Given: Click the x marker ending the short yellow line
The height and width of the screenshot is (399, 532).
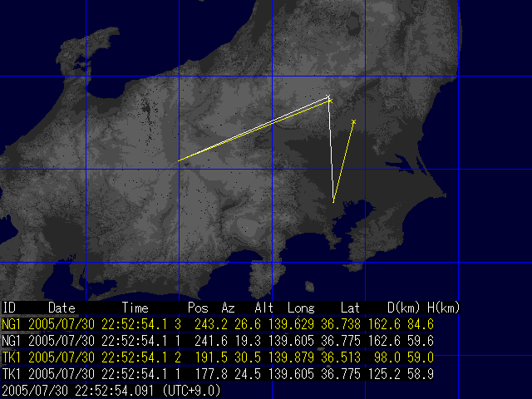Looking at the screenshot, I should [x=353, y=122].
